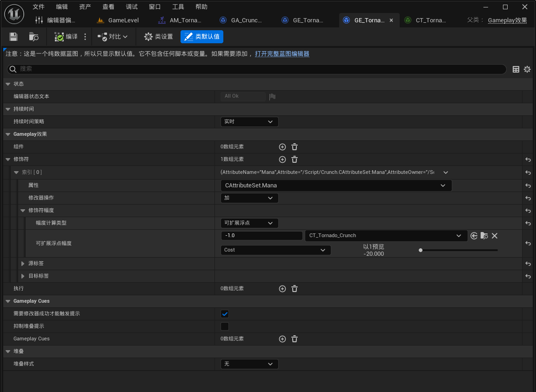Image resolution: width=536 pixels, height=392 pixels.
Task: Switch to the CT_Torna... tab
Action: point(426,20)
